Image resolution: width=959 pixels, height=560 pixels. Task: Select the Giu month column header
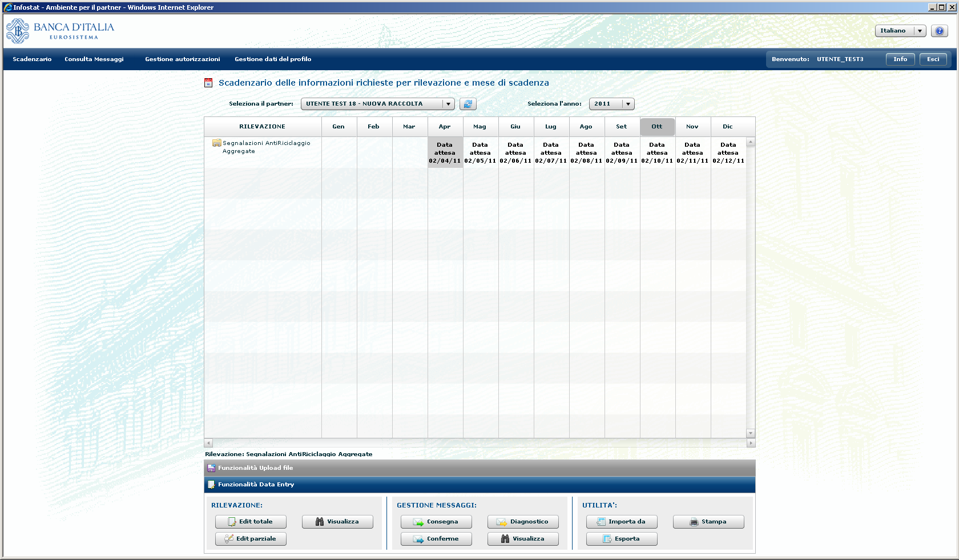(x=516, y=127)
